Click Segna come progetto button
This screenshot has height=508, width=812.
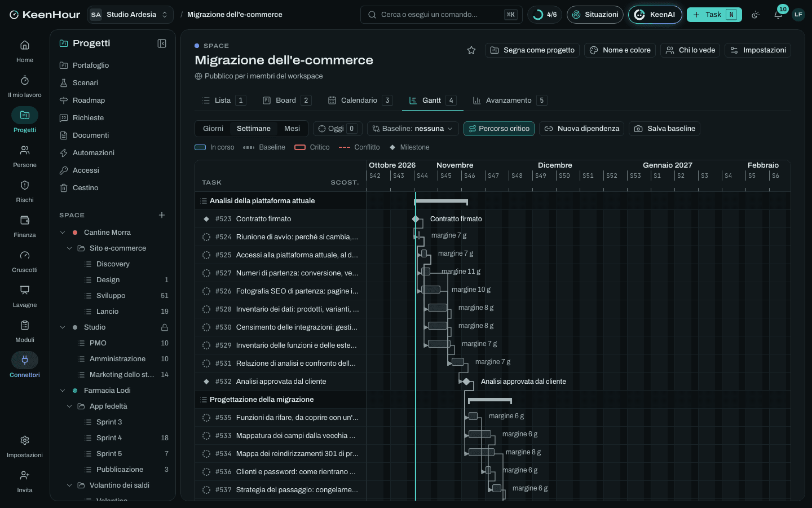point(532,50)
